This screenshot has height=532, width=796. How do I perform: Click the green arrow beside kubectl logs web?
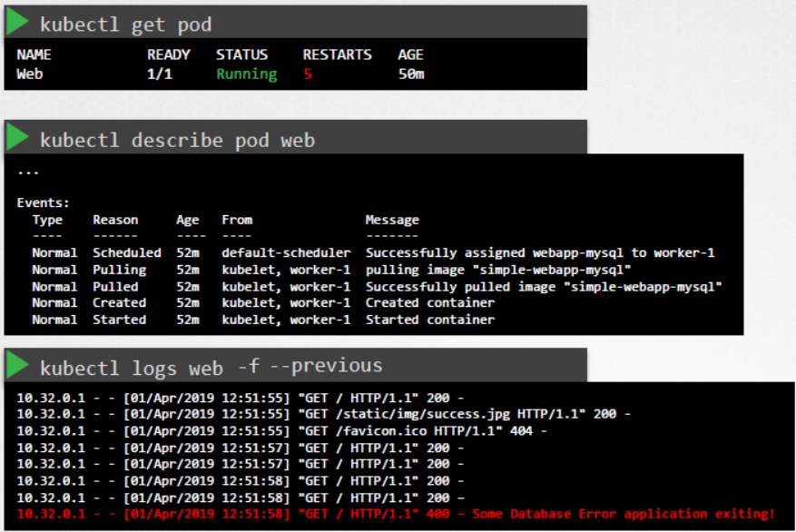click(17, 365)
